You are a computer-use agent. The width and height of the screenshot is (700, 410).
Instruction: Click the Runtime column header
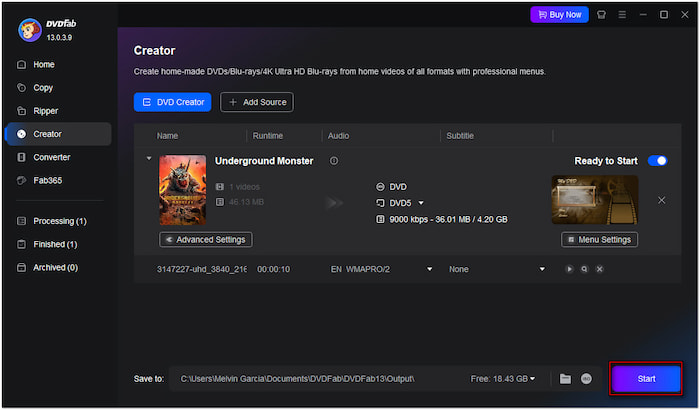(267, 136)
